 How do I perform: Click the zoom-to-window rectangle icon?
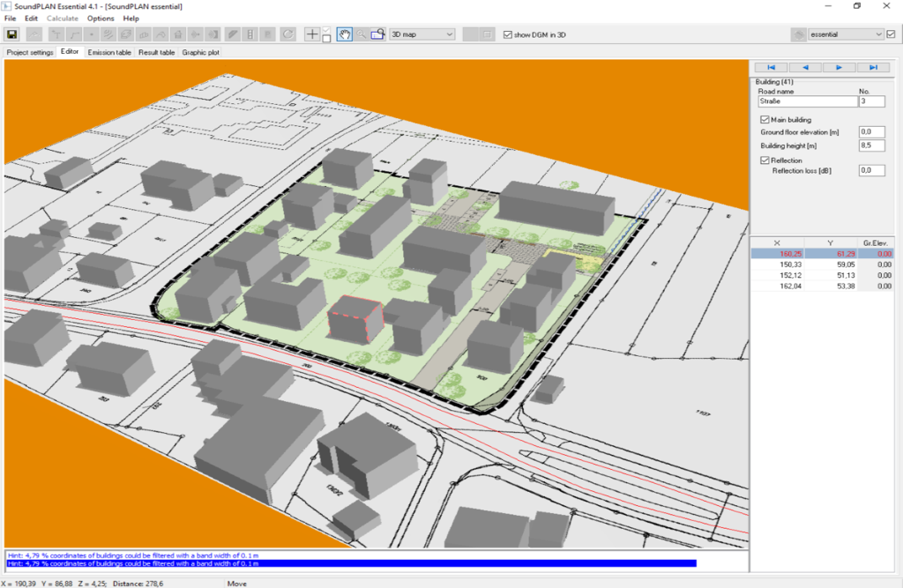pos(377,34)
